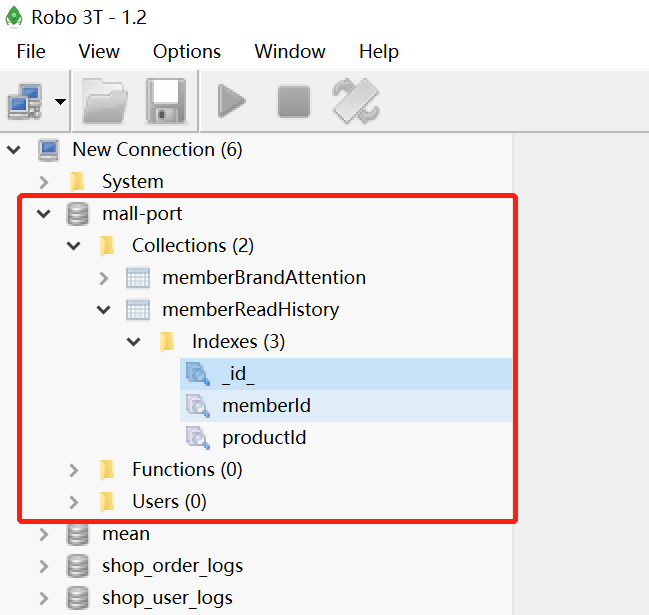Click the Robo 3T app logo
The height and width of the screenshot is (615, 649).
point(14,17)
